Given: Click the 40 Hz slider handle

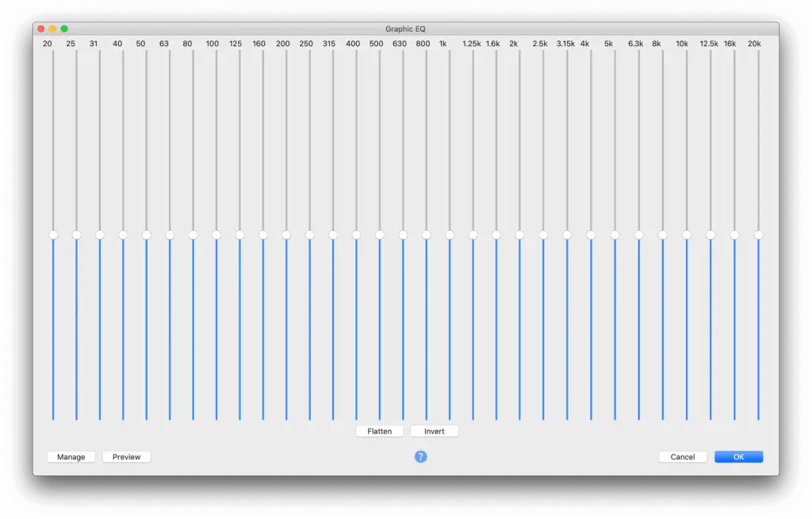Looking at the screenshot, I should [123, 236].
